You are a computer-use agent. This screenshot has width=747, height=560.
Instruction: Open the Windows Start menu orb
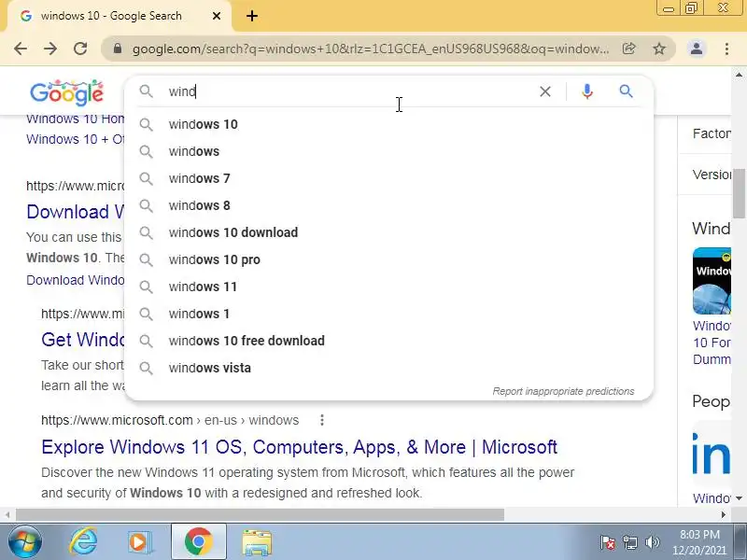(24, 541)
